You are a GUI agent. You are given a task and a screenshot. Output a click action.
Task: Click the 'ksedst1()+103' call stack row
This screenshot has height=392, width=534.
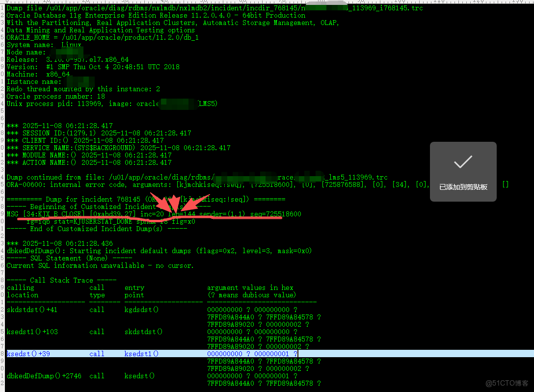coord(152,332)
